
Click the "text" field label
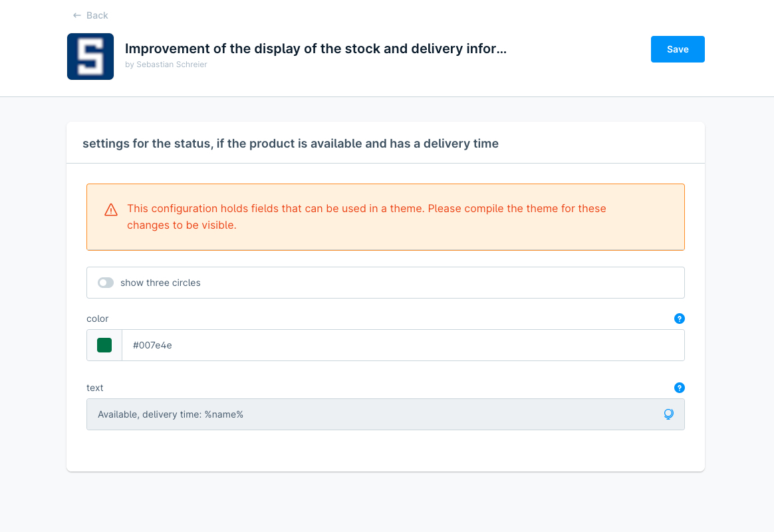95,388
